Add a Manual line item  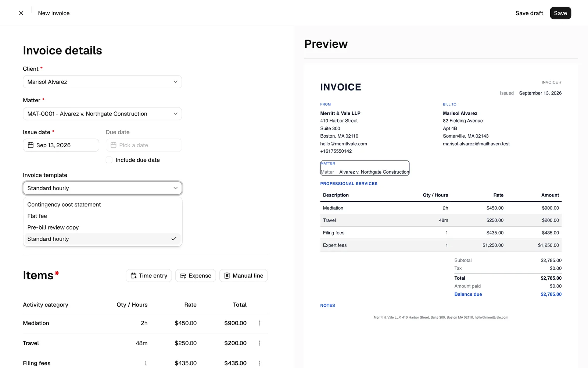coord(244,276)
